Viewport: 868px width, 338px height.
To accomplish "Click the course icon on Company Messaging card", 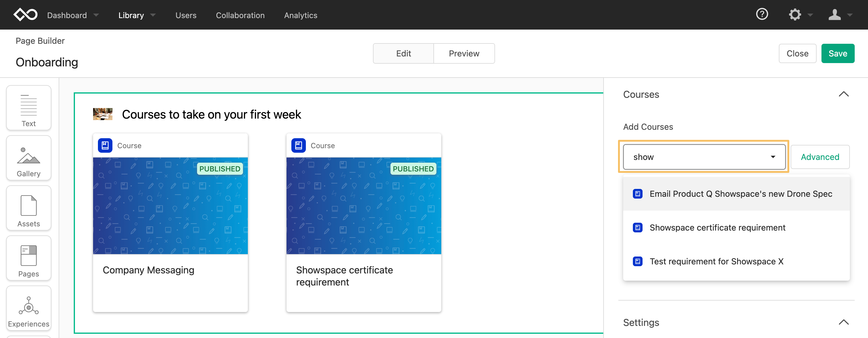I will coord(105,146).
